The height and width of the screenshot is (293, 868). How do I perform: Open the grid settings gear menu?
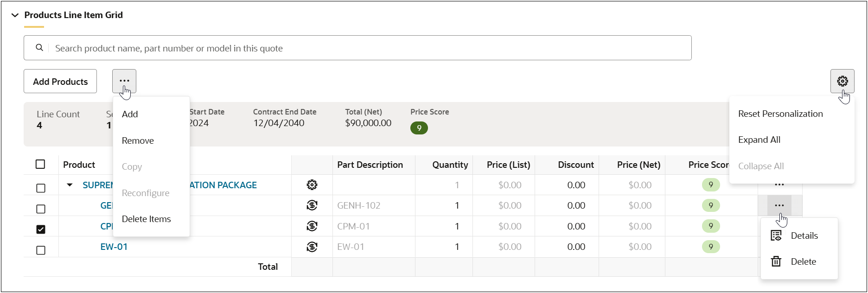[842, 81]
